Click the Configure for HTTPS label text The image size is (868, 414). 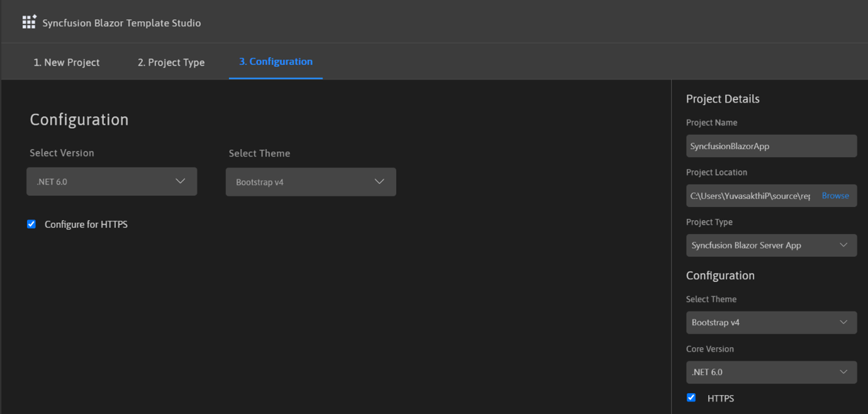(86, 225)
